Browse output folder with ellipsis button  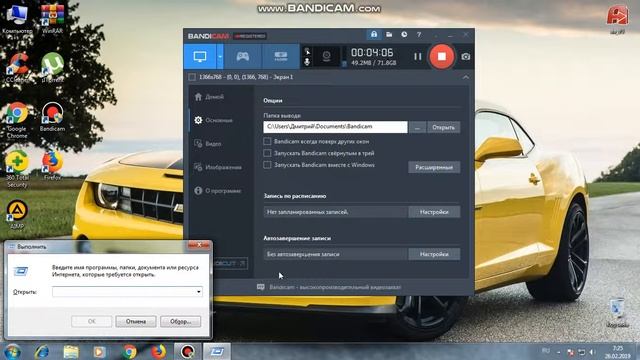(x=417, y=127)
